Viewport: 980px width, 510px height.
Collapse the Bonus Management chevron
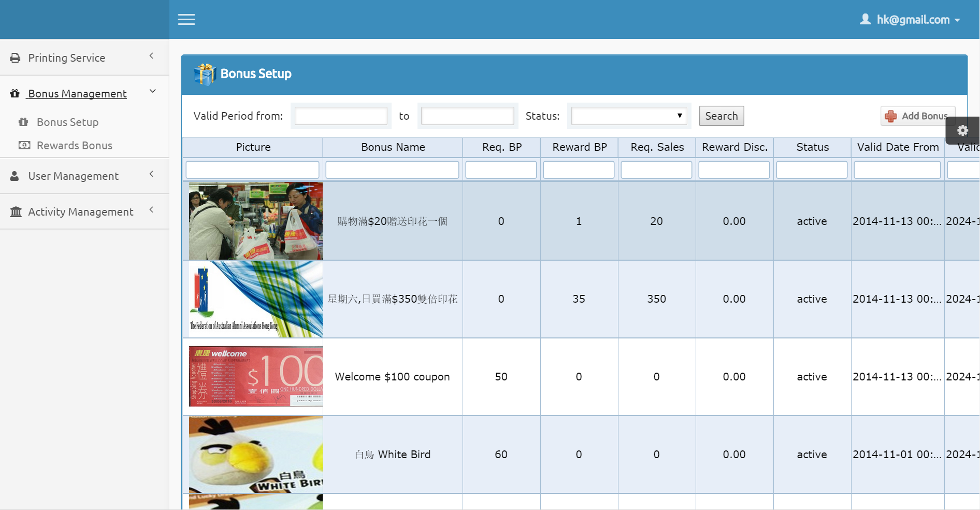153,91
